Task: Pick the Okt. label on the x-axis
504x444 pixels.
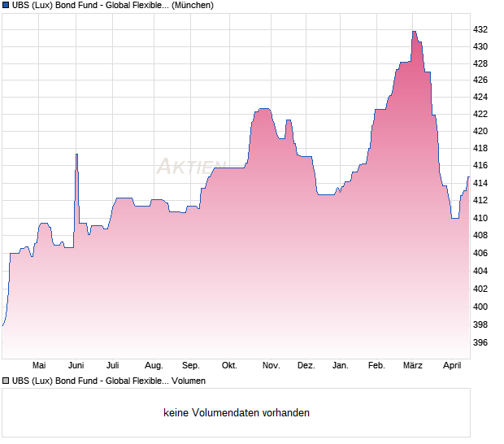Action: click(x=229, y=365)
